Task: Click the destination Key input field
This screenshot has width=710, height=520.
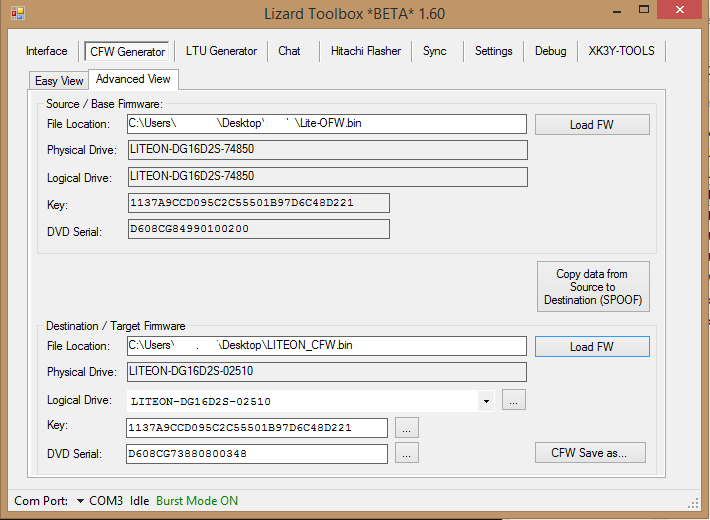Action: (x=257, y=428)
